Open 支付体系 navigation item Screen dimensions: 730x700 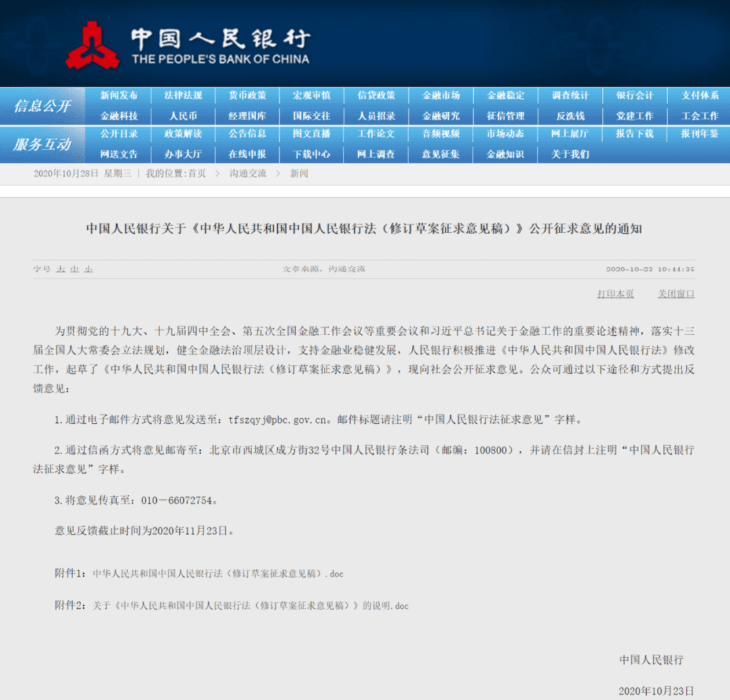700,95
